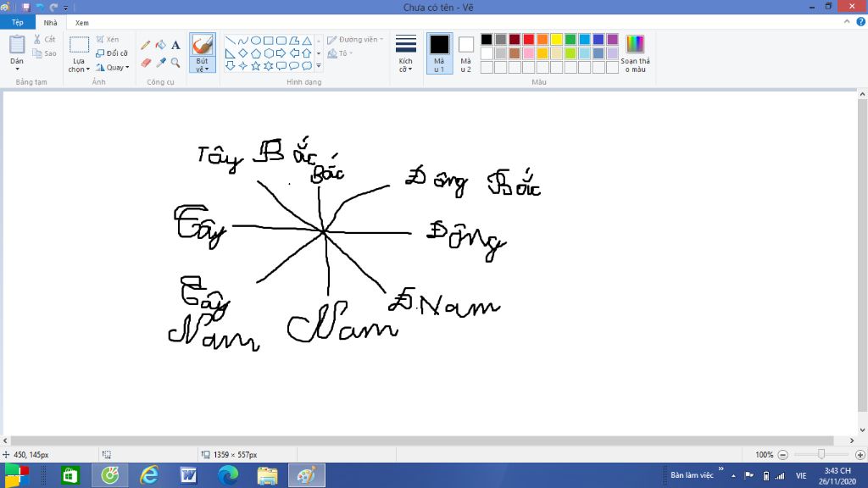The width and height of the screenshot is (868, 488).
Task: Click the Sao (copy) button
Action: point(44,53)
